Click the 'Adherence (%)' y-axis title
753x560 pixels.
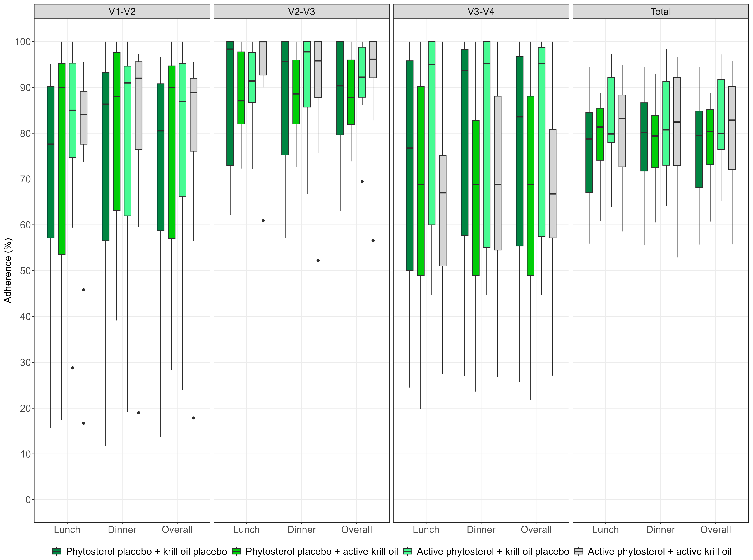click(8, 270)
